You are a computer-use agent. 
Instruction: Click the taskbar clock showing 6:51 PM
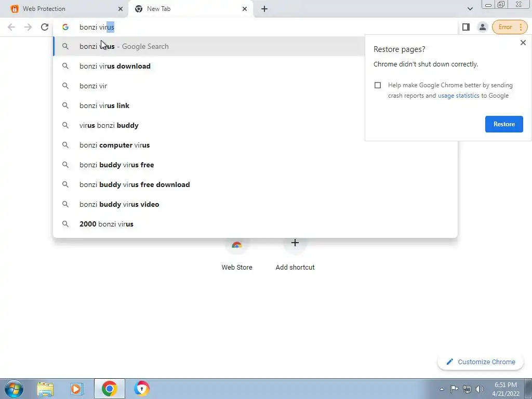point(506,389)
